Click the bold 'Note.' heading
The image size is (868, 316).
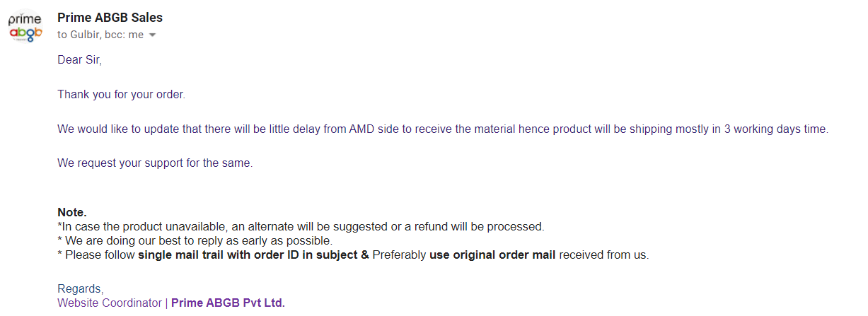pyautogui.click(x=72, y=212)
